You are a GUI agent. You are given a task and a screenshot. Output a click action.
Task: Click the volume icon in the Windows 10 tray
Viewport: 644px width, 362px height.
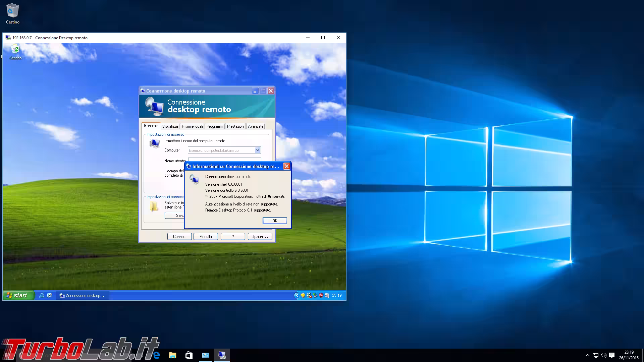[x=604, y=355]
